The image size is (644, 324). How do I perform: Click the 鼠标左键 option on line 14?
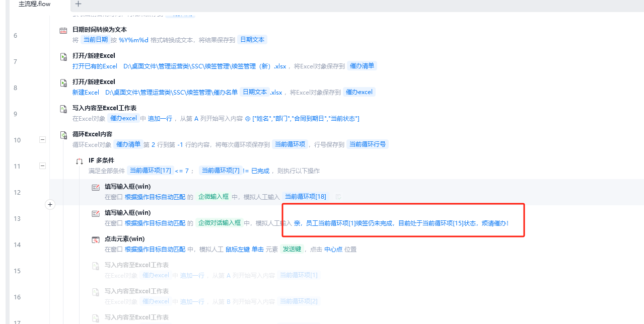click(x=238, y=249)
